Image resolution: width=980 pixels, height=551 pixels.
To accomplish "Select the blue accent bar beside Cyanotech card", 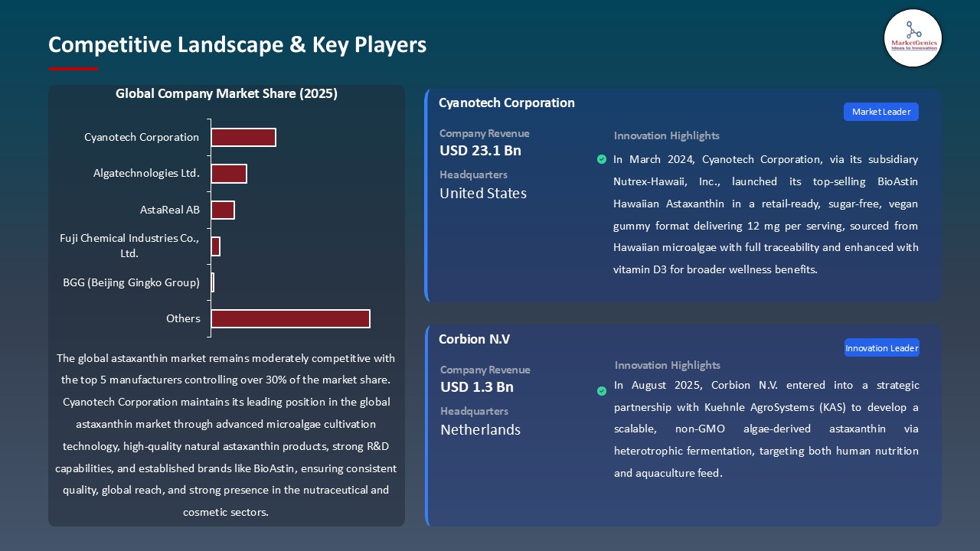I will (x=426, y=194).
